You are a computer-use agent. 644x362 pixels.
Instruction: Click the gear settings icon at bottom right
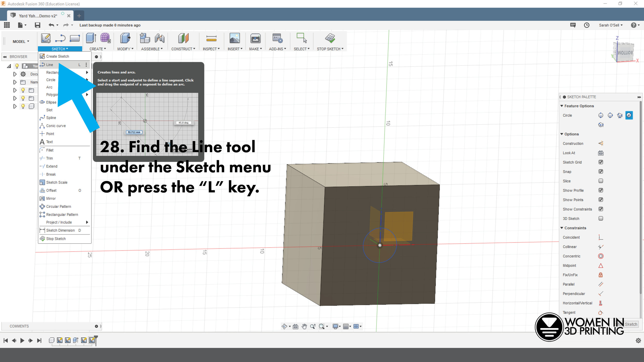point(638,341)
